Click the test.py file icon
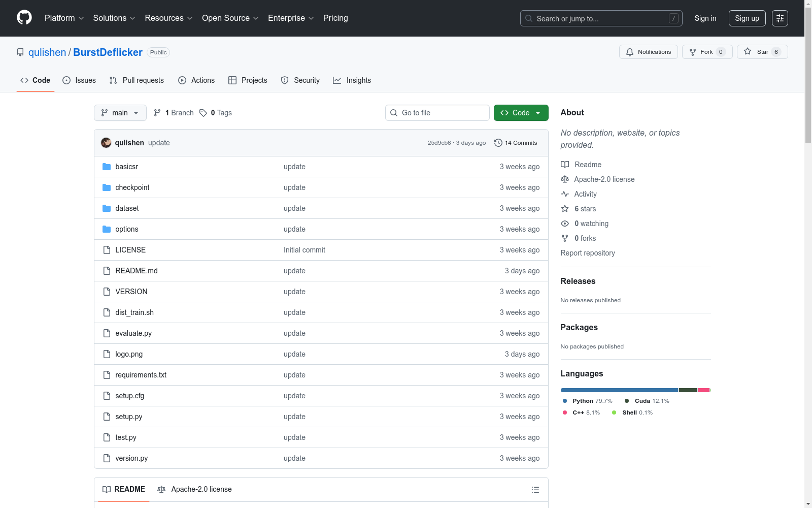Screen dimensions: 812x508 [107, 437]
